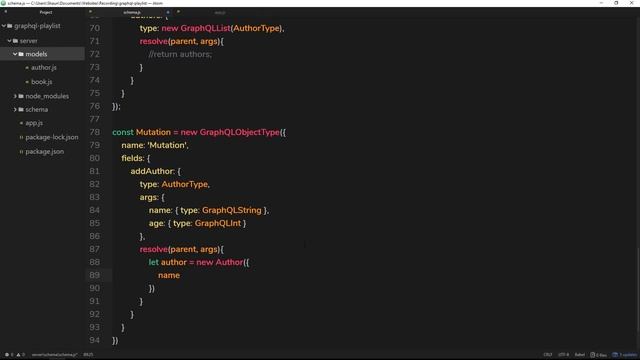Click the text 'const Mutation'
The image size is (640, 360).
point(141,132)
